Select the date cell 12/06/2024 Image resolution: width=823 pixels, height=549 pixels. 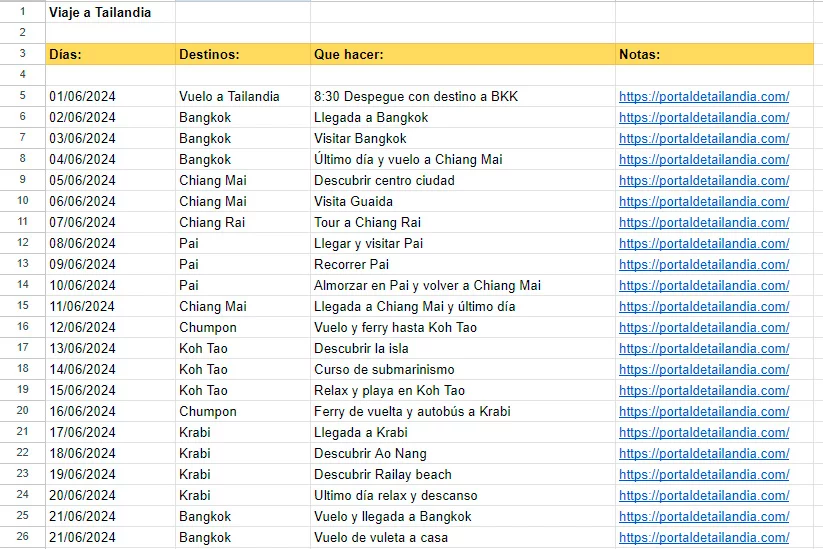point(110,328)
